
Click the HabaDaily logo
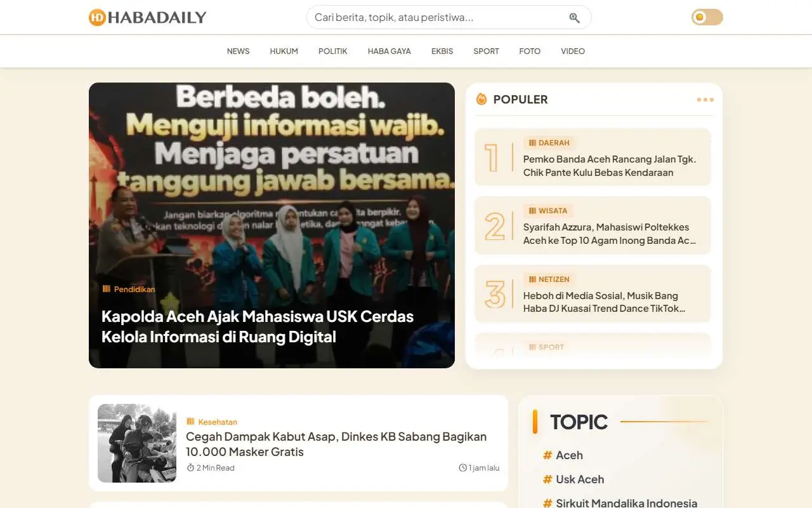[148, 17]
